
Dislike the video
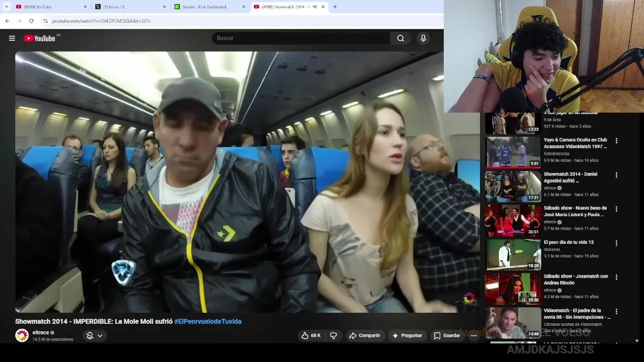coord(333,335)
